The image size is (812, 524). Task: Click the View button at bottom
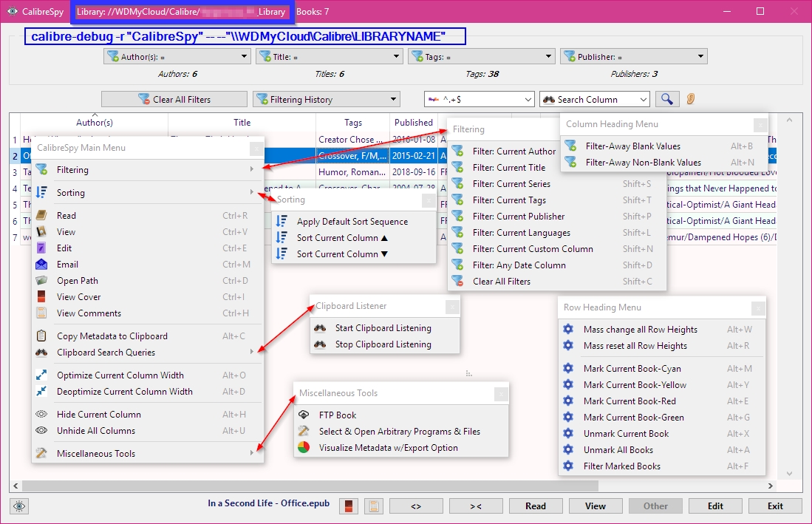click(x=596, y=506)
